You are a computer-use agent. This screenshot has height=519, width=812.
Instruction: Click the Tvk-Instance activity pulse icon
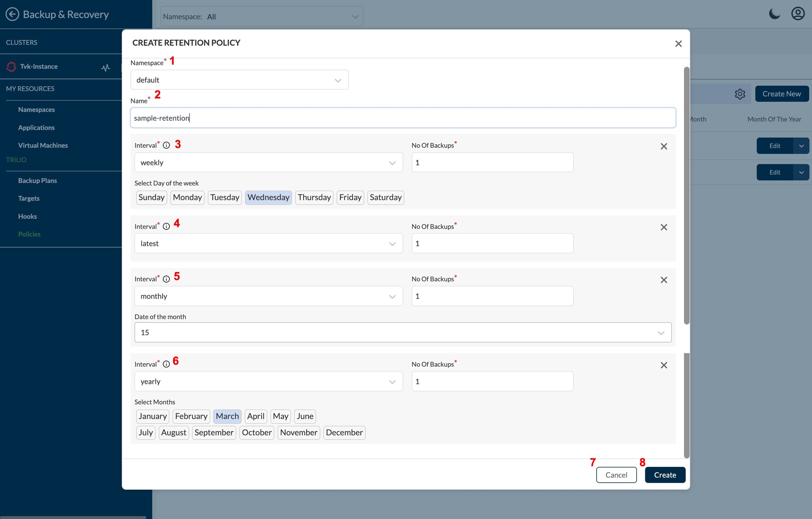[x=105, y=67]
